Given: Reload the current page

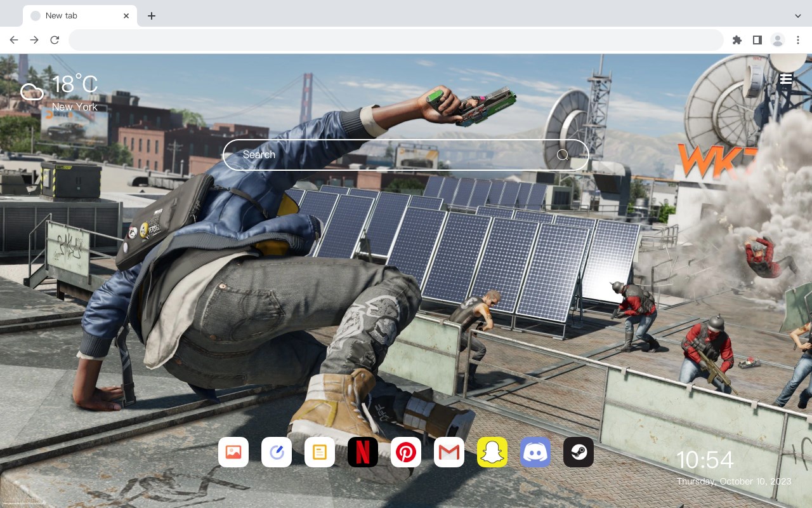Looking at the screenshot, I should tap(55, 40).
